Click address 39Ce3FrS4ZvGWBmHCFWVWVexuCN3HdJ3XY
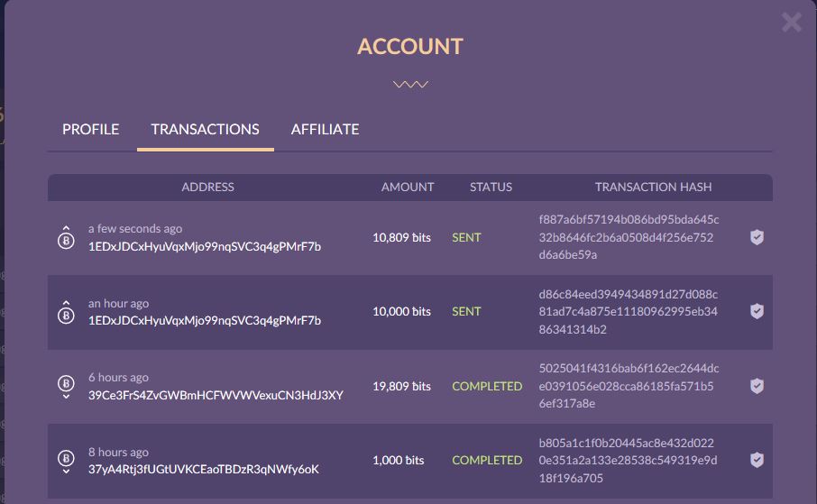Image resolution: width=817 pixels, height=504 pixels. pyautogui.click(x=216, y=395)
